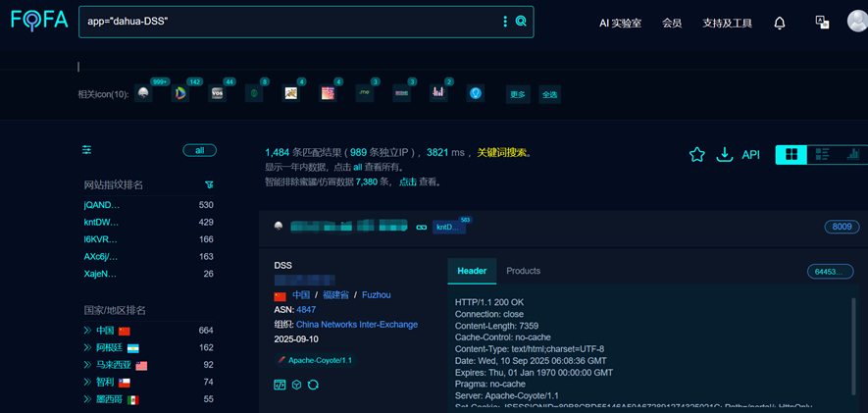The image size is (868, 413).
Task: Filter by XajeN... fingerprint entry
Action: click(100, 274)
